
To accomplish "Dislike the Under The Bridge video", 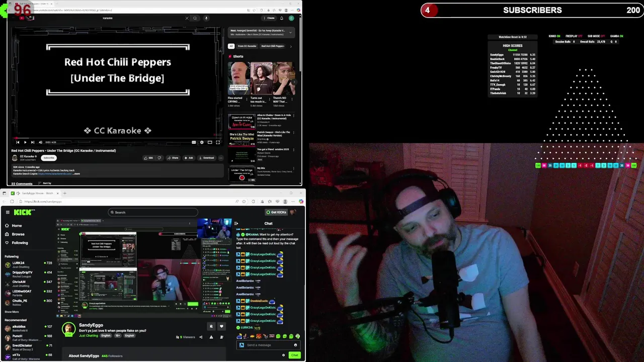I will click(x=159, y=158).
